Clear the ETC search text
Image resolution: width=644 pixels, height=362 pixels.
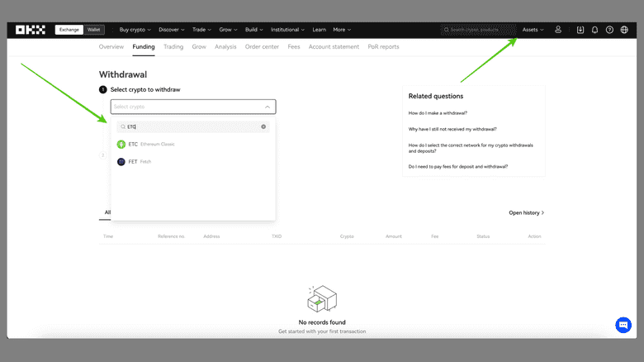click(x=263, y=127)
